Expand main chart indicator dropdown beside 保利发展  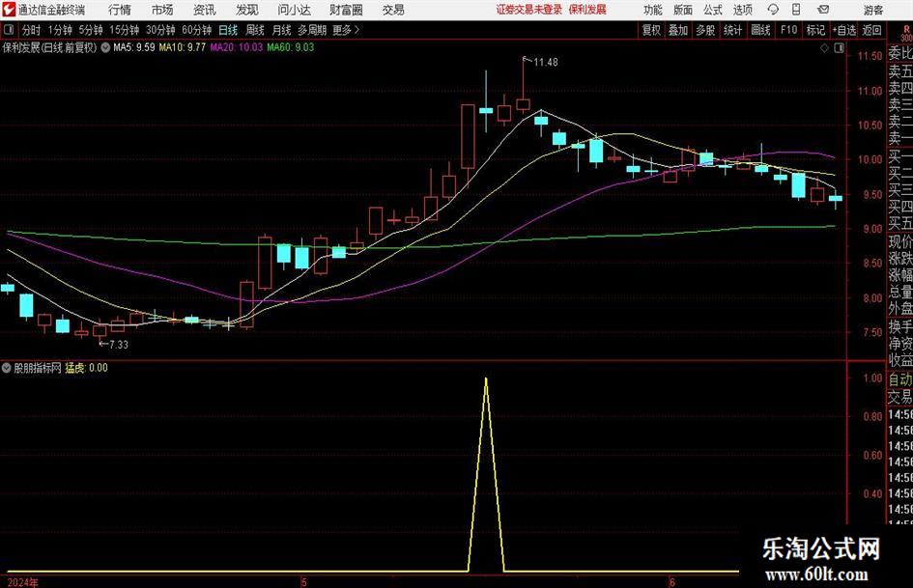[105, 47]
